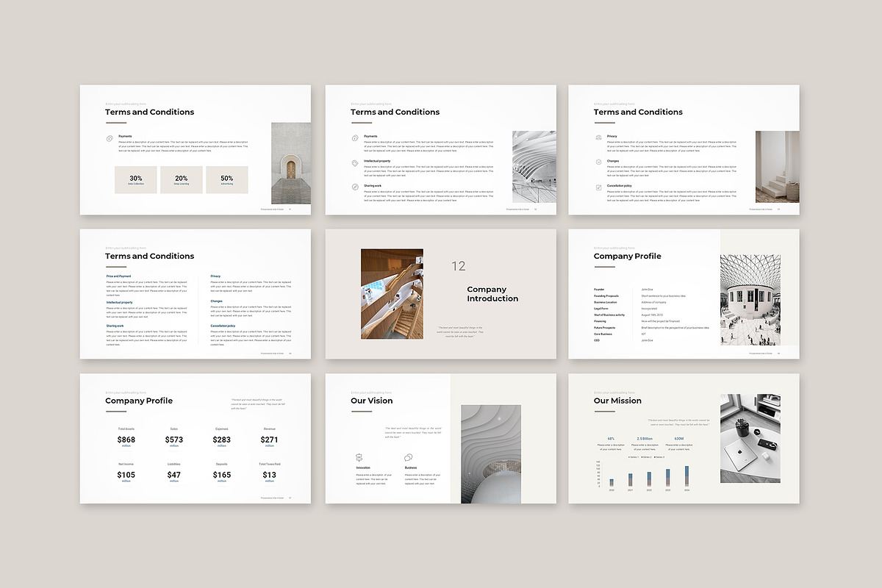Viewport: 882px width, 588px height.
Task: Click the Company Introduction title
Action: coord(492,294)
